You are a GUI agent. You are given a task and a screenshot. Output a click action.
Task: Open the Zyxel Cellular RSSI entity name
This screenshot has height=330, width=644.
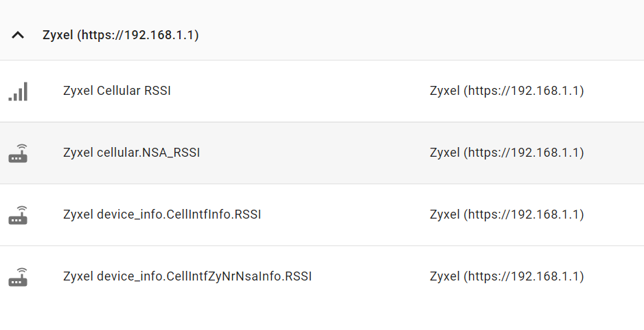click(x=117, y=91)
